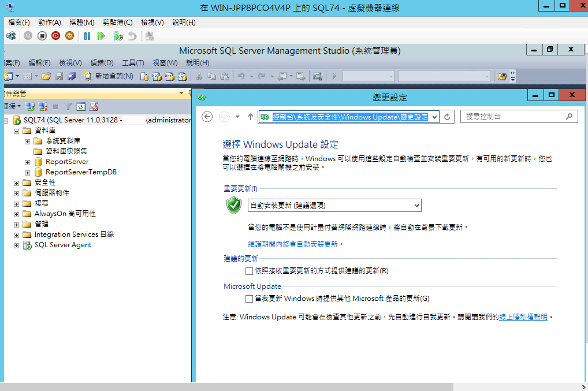Expand the ReportServer database node
588x391 pixels.
pos(27,162)
